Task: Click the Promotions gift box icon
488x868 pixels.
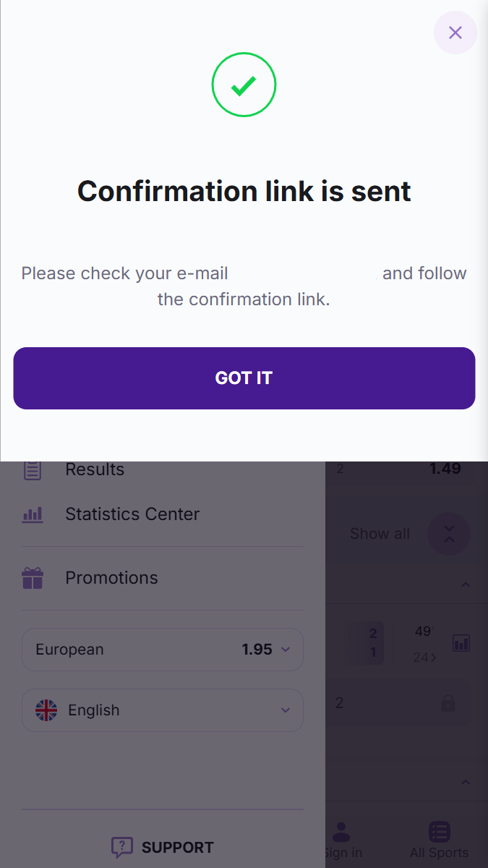Action: (33, 578)
